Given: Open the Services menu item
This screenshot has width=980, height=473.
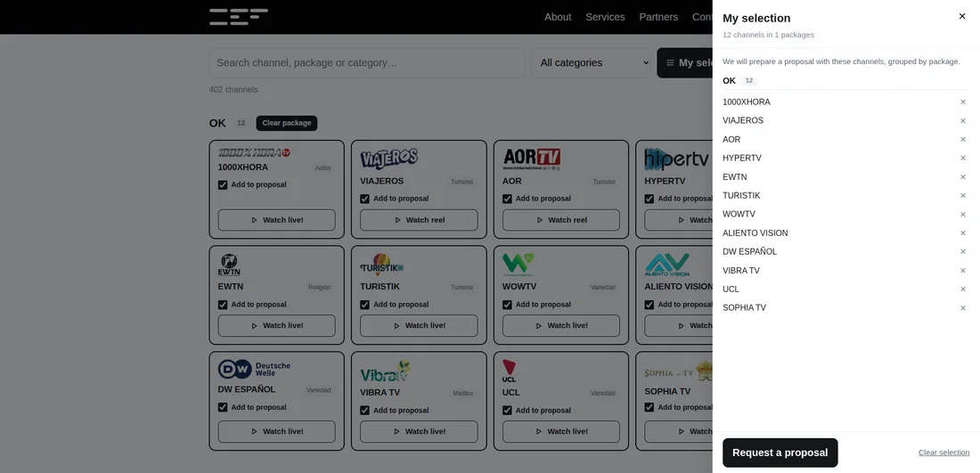Looking at the screenshot, I should click(x=605, y=17).
